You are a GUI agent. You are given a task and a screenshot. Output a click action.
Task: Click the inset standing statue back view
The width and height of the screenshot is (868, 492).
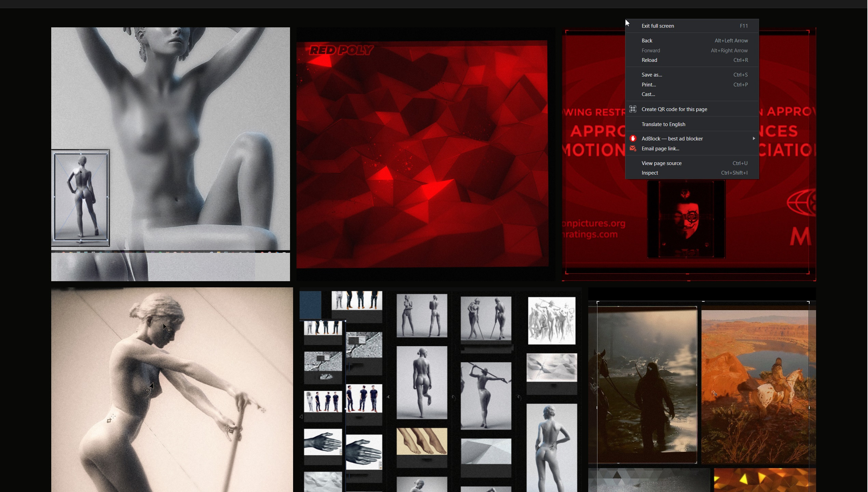tap(81, 197)
